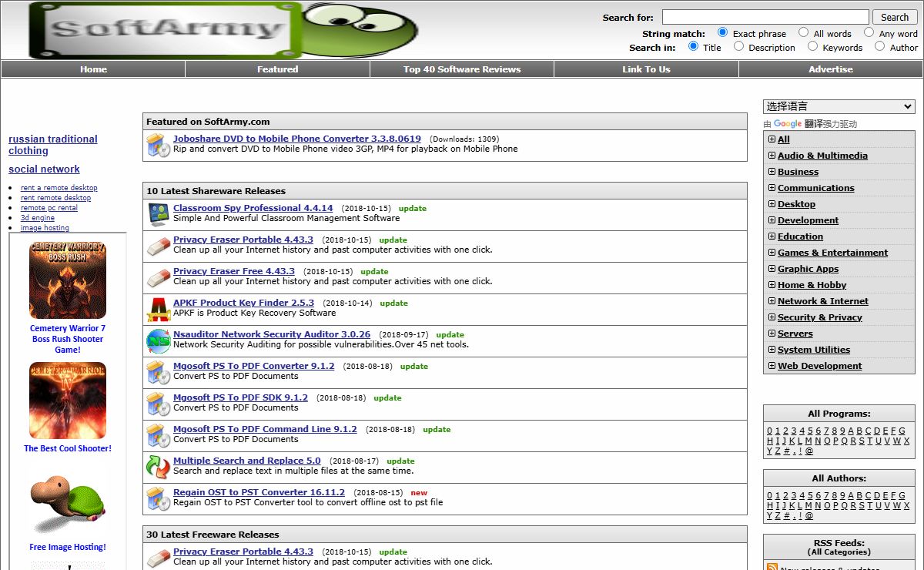Open the Link To Us tab
The width and height of the screenshot is (924, 570).
(x=646, y=69)
